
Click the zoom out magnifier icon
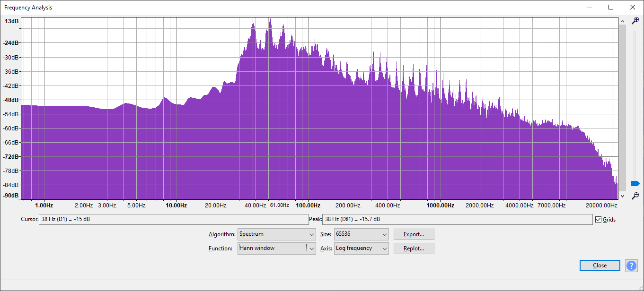pos(635,195)
